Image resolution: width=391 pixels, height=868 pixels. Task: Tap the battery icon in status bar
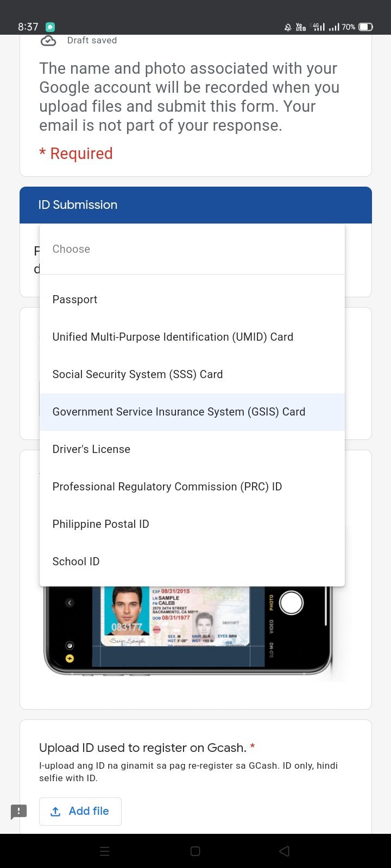[x=365, y=27]
